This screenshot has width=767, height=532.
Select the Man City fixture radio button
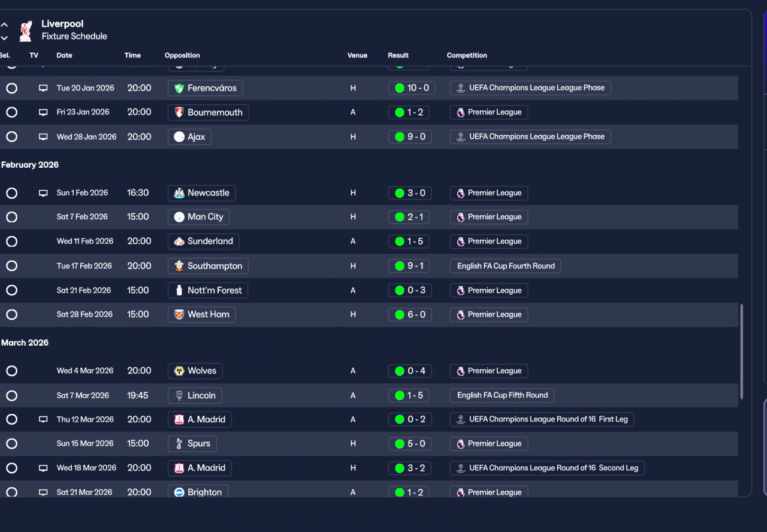11,217
